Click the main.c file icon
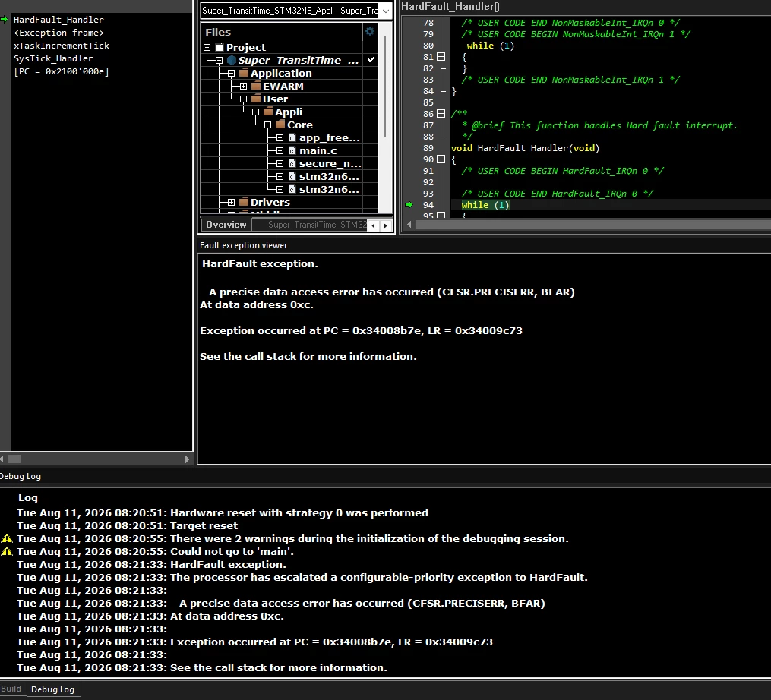771x700 pixels. point(292,150)
